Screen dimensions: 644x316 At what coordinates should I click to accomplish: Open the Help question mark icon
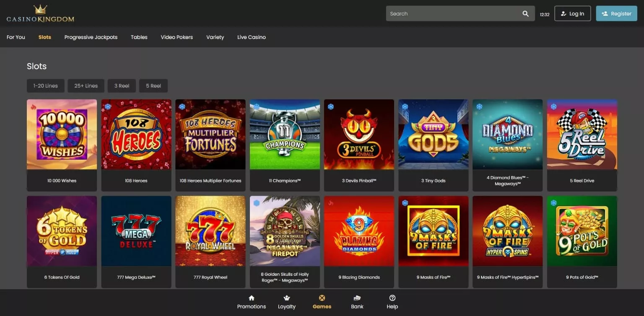392,298
